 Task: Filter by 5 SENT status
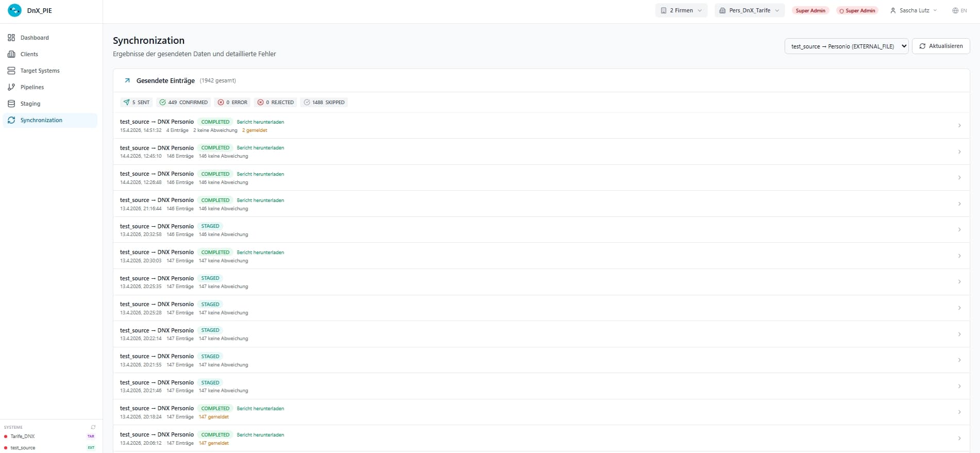(x=137, y=102)
